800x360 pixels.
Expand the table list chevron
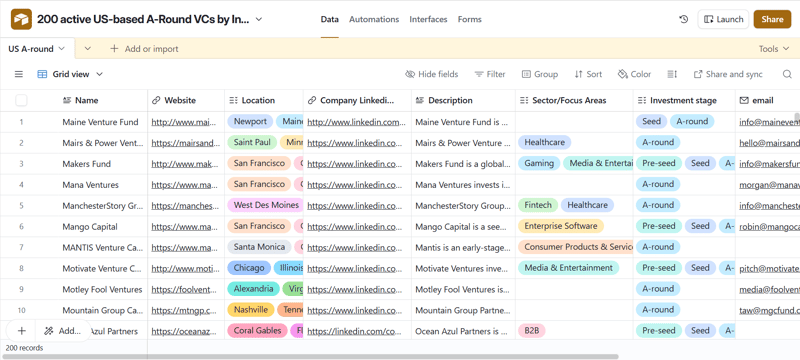(x=88, y=49)
